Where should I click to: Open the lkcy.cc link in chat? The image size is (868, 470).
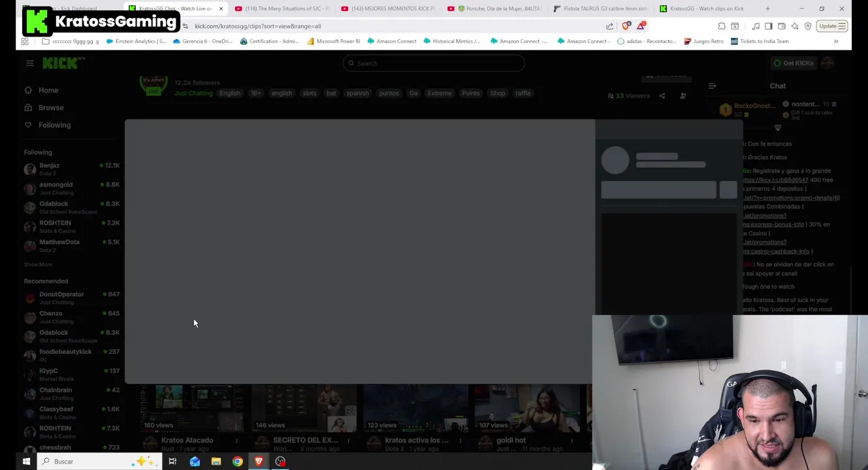775,180
